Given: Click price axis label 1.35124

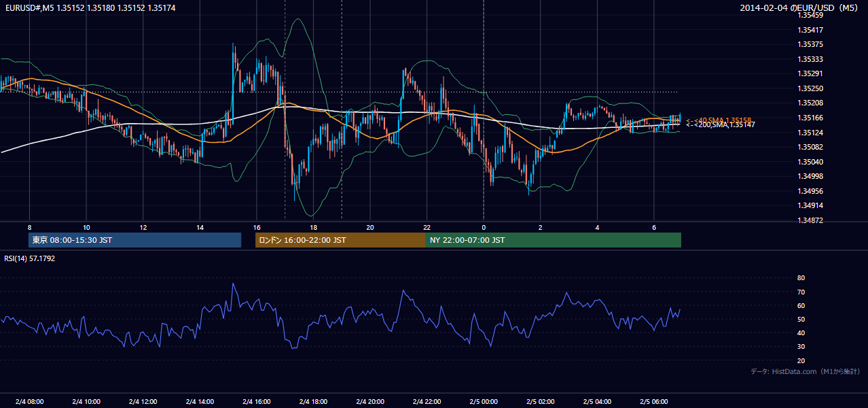Looking at the screenshot, I should [x=811, y=133].
